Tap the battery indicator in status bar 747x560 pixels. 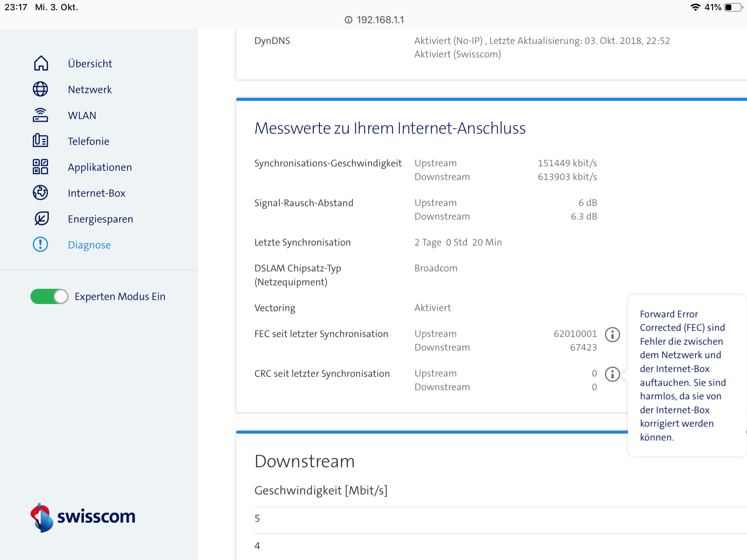pyautogui.click(x=734, y=7)
